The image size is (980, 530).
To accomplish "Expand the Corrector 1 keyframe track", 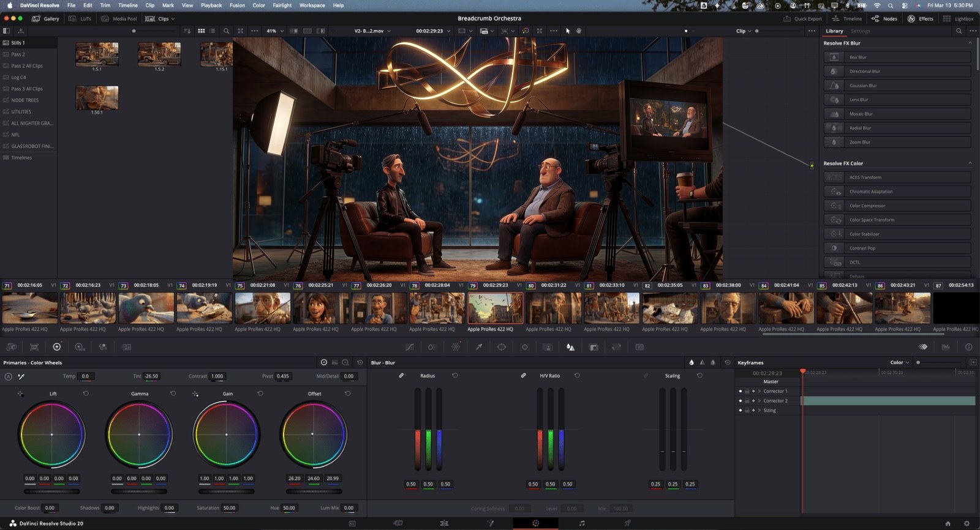I will click(759, 391).
